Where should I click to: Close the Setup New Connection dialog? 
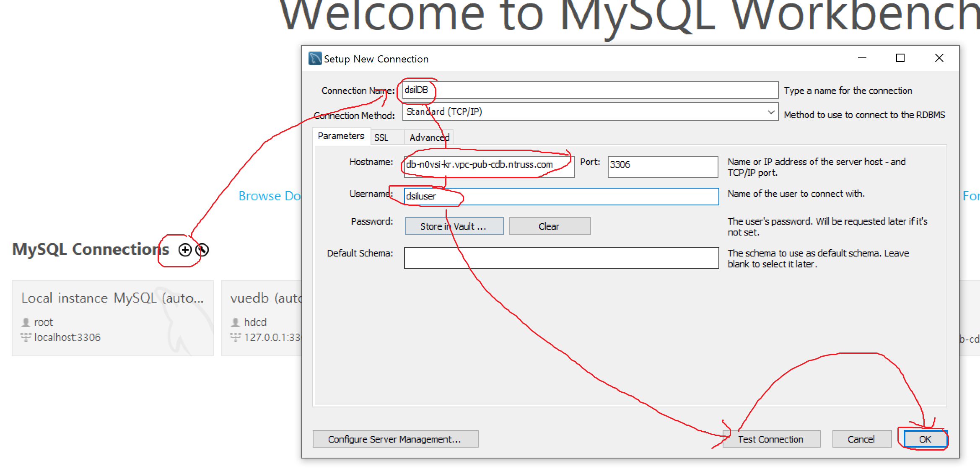939,58
